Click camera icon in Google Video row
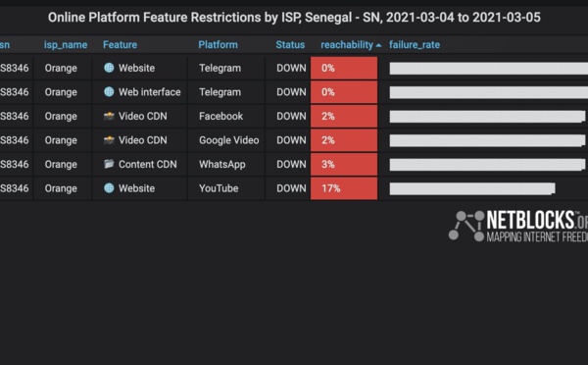Viewport: 588px width, 365px height. 109,140
